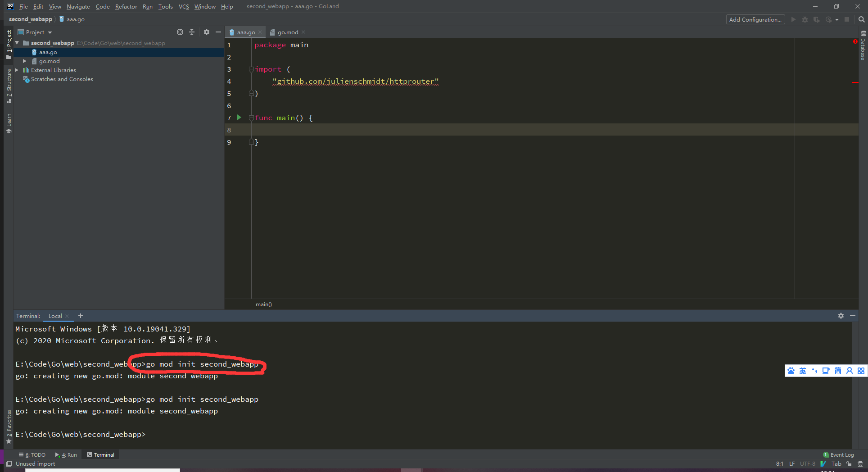Toggle the Database side panel
The width and height of the screenshot is (868, 472).
pyautogui.click(x=863, y=46)
